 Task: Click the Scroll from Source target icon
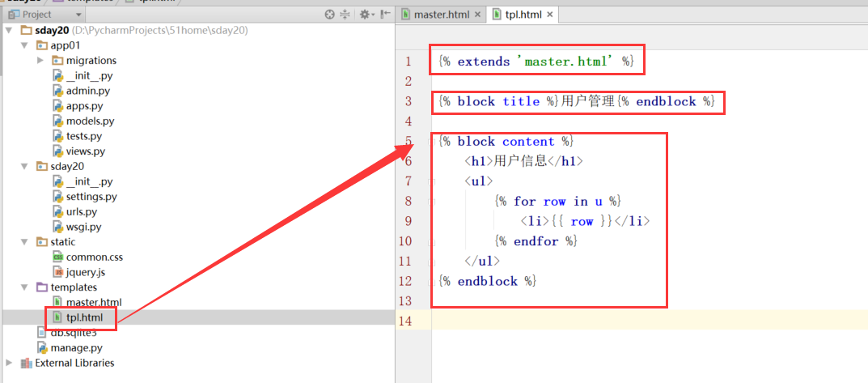[x=329, y=15]
